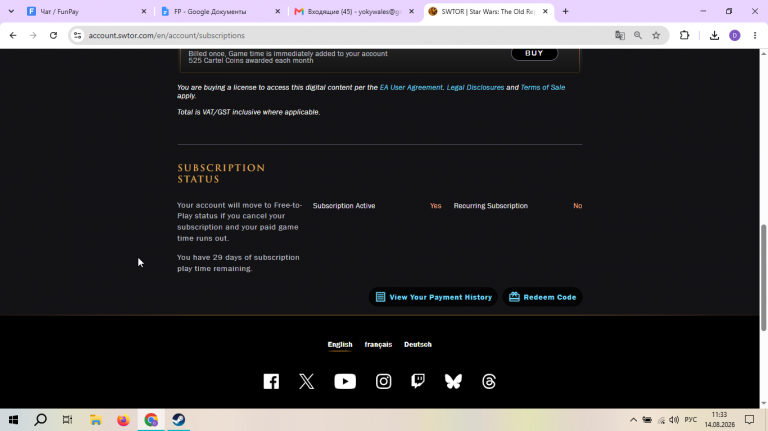768x431 pixels.
Task: Open the X (Twitter) social icon
Action: (x=307, y=381)
